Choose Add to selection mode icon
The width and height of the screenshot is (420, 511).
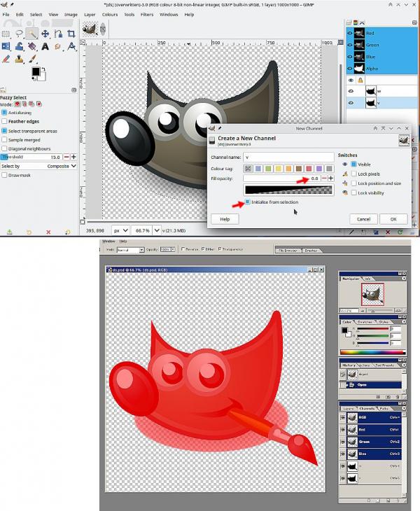[x=24, y=104]
